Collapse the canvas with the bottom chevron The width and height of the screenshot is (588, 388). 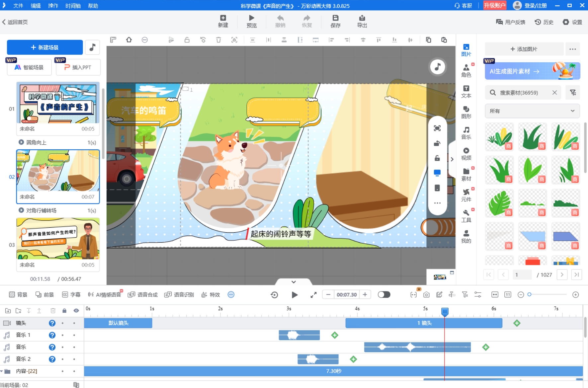(x=294, y=282)
